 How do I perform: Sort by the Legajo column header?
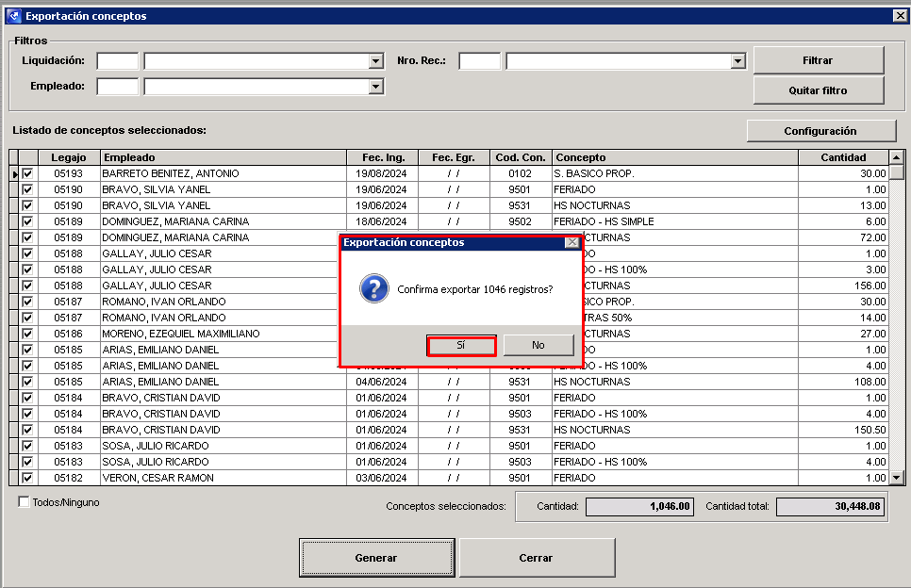(69, 157)
